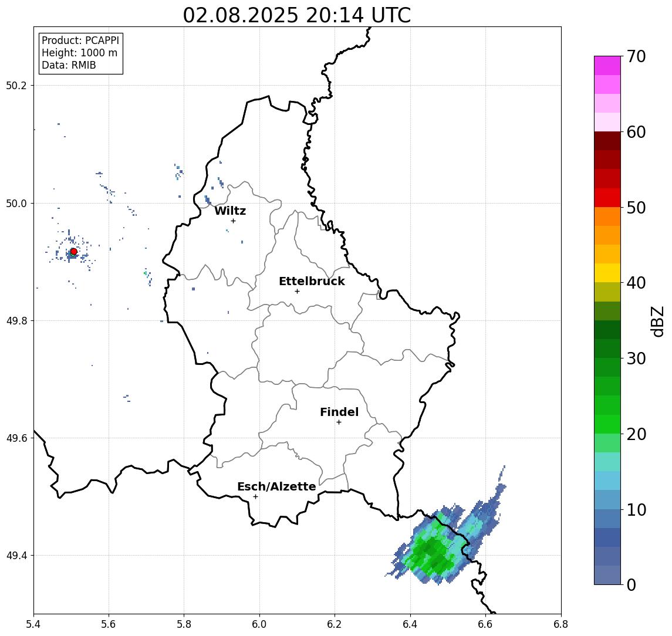The image size is (672, 636).
Task: Click the 'Product: PCAPPI' text line
Action: [80, 40]
